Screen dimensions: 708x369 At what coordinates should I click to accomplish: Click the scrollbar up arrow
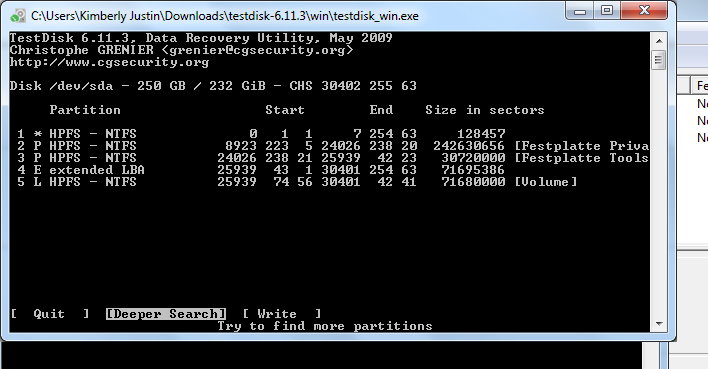[x=659, y=41]
